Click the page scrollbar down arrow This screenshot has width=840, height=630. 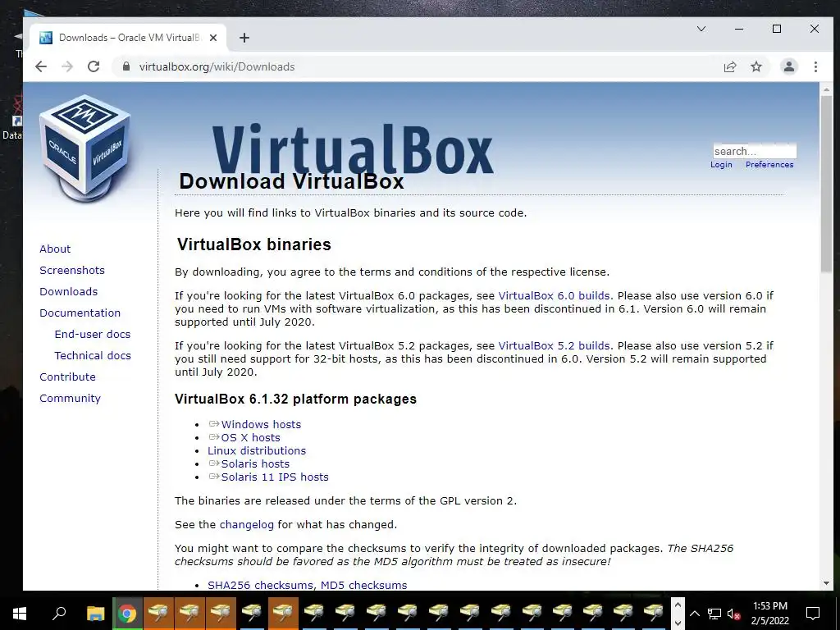click(826, 583)
